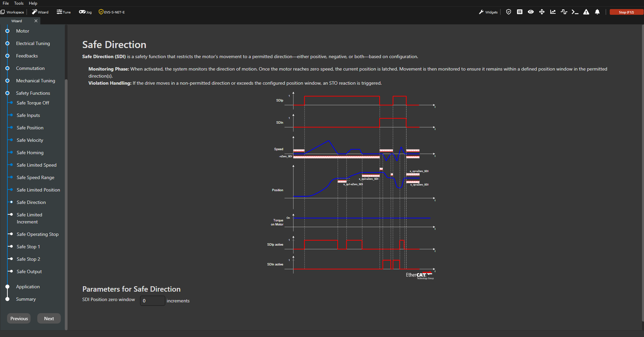The width and height of the screenshot is (644, 337).
Task: Open the notifications bell icon
Action: [x=597, y=12]
